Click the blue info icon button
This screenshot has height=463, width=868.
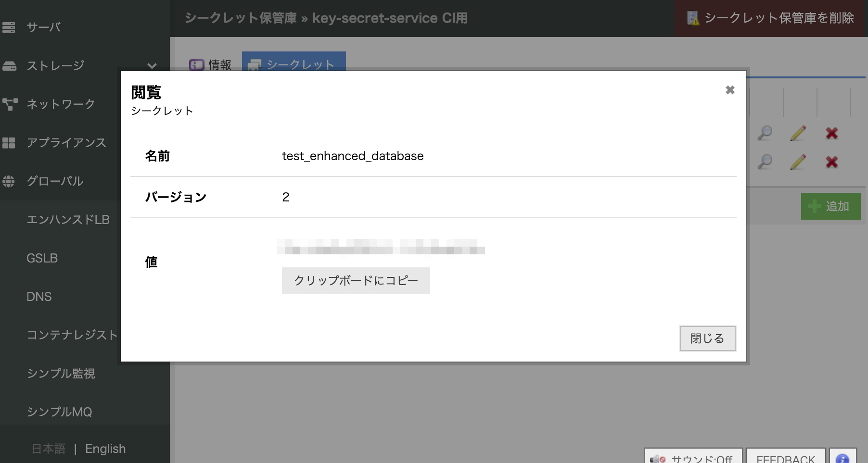pyautogui.click(x=842, y=458)
